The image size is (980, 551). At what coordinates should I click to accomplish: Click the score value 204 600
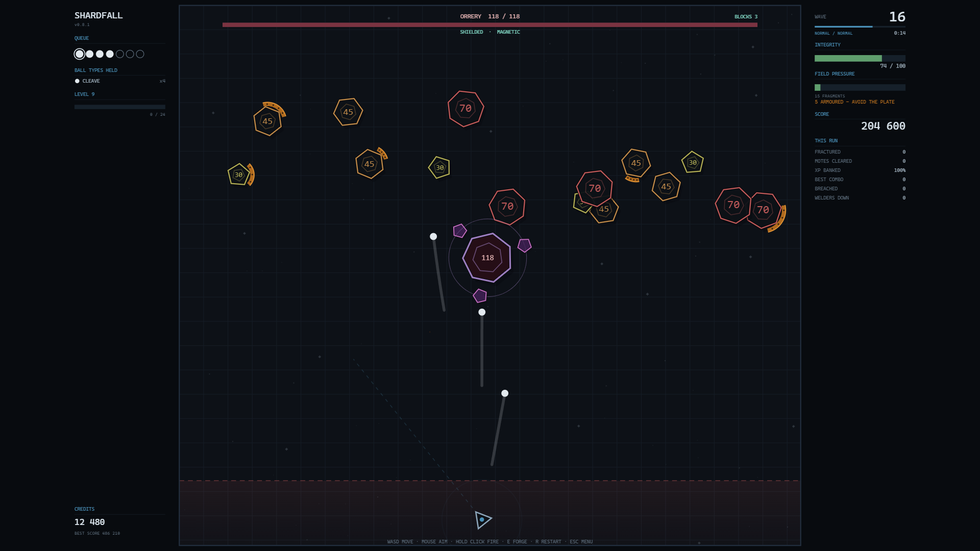tap(883, 126)
